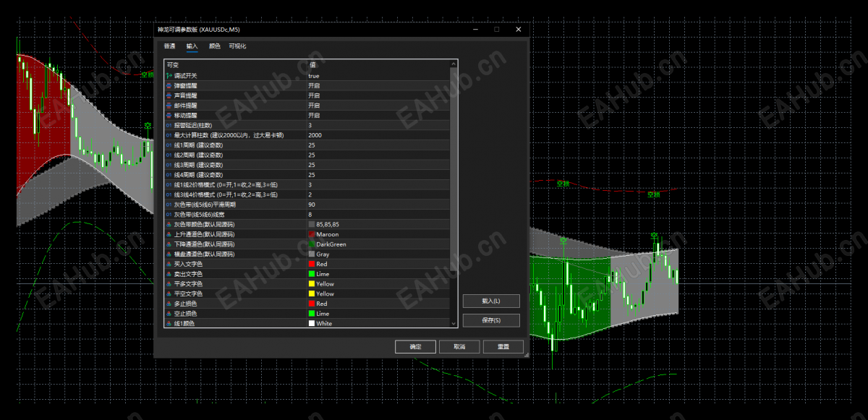Pick the DarkGreen swatch for 下降通道色
Image resolution: width=868 pixels, height=420 pixels.
[312, 244]
